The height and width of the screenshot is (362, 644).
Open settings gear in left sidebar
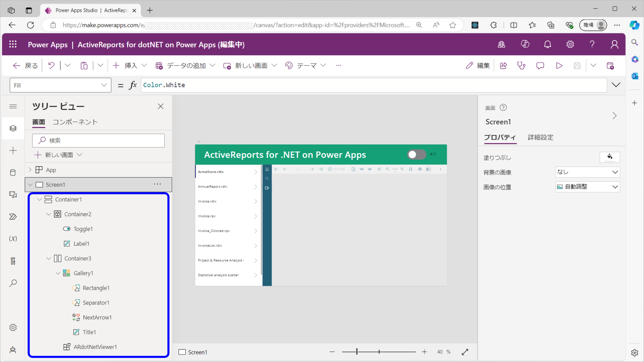[x=13, y=327]
